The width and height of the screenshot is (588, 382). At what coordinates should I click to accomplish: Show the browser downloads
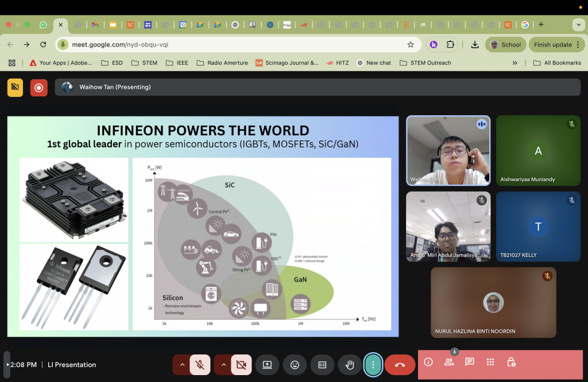(x=475, y=45)
